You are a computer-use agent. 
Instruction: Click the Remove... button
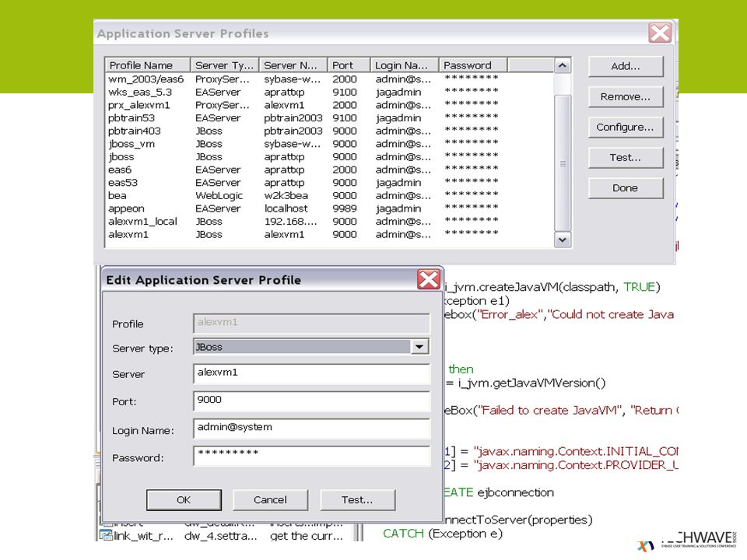coord(626,96)
